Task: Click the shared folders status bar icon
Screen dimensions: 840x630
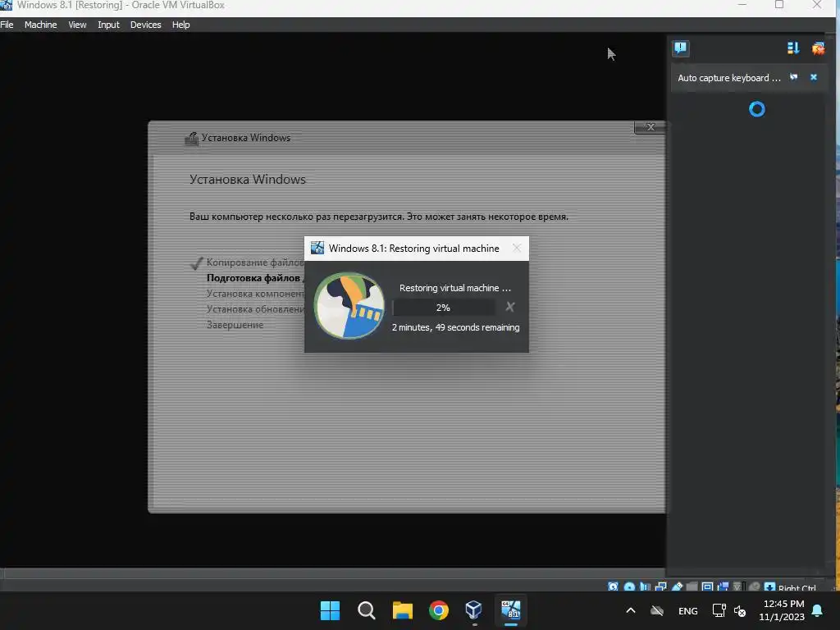Action: (692, 587)
